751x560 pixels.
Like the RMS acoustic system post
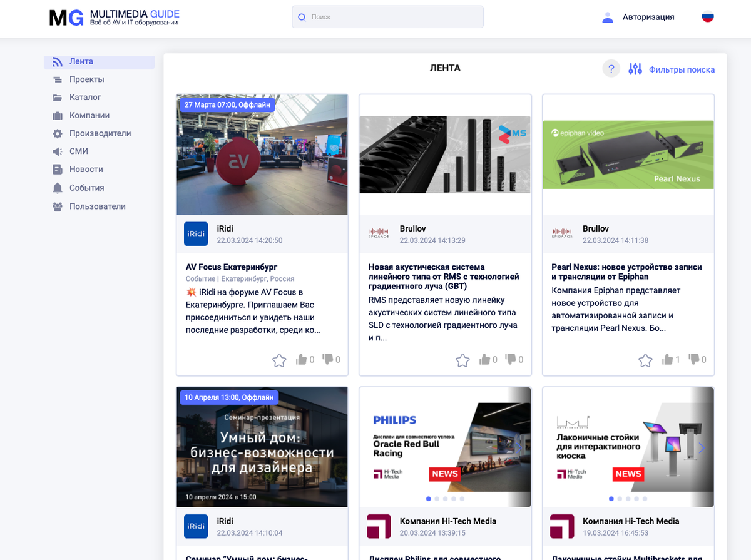click(485, 359)
